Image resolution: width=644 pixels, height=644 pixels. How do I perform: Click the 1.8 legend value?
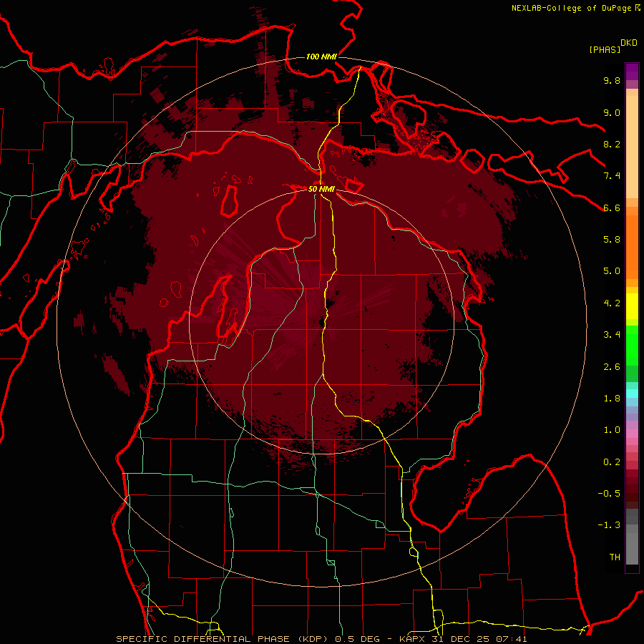point(612,398)
